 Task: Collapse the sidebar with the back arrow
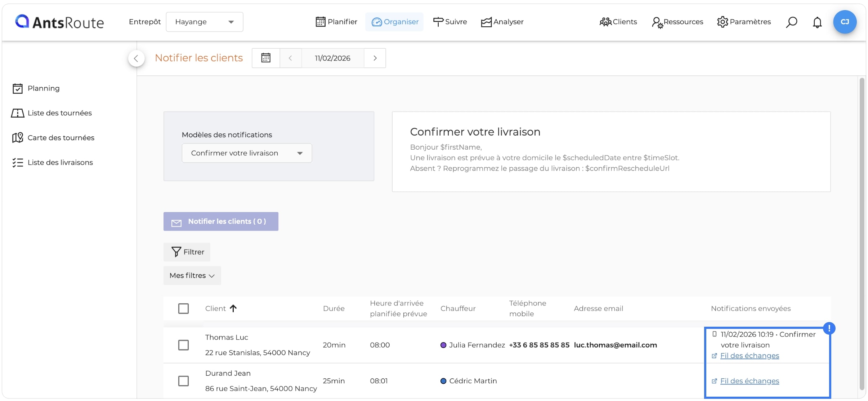136,58
